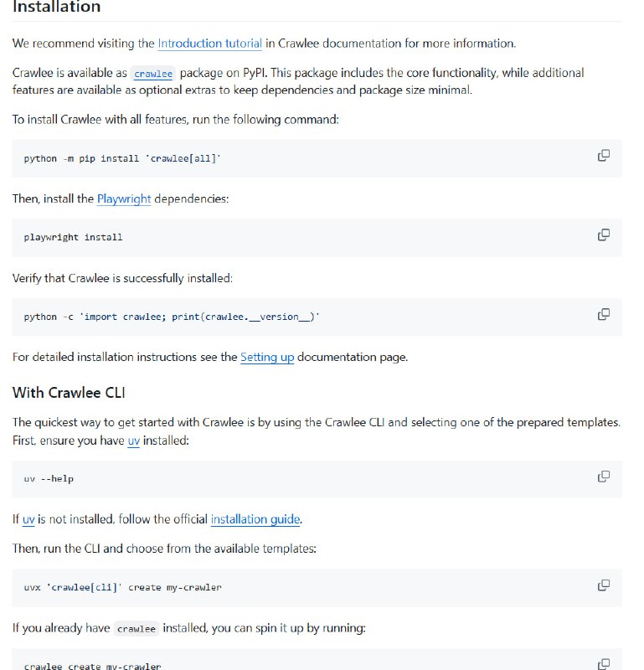Copy the uv --help command
Image resolution: width=644 pixels, height=670 pixels.
pos(602,475)
